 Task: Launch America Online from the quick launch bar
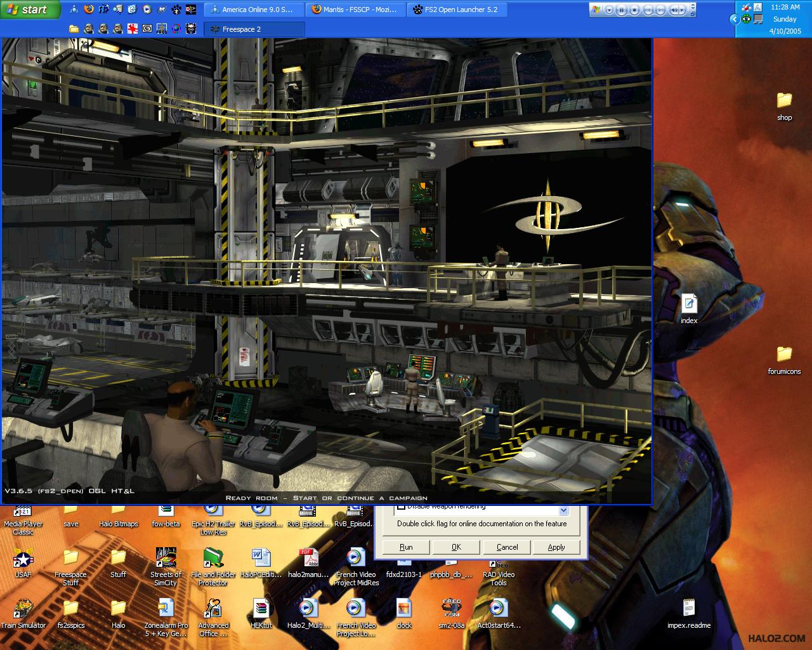pos(74,10)
